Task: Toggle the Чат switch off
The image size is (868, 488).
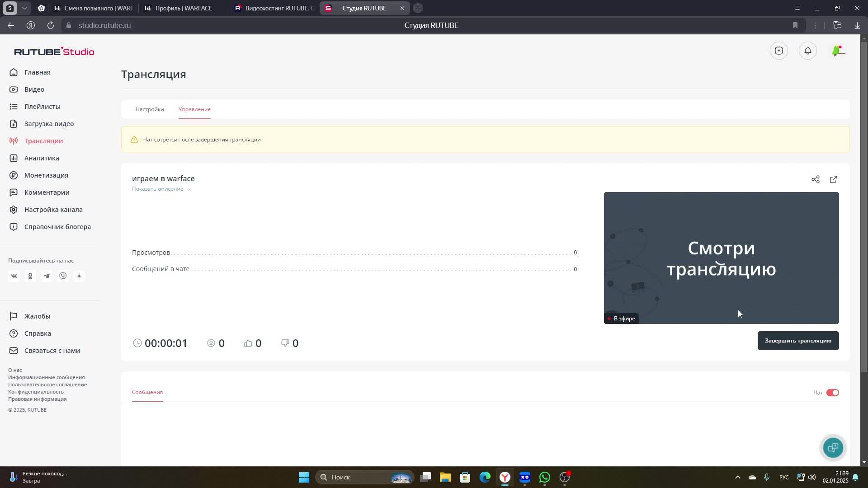Action: coord(832,393)
